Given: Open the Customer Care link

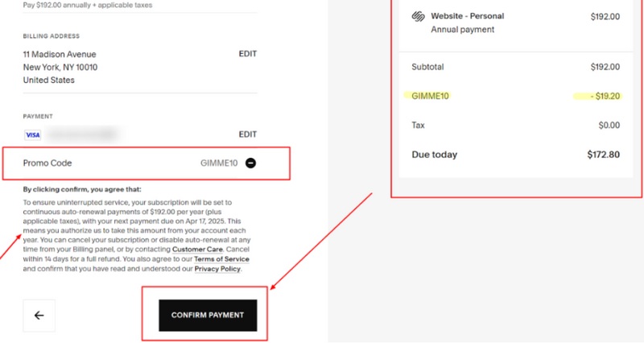Looking at the screenshot, I should 197,250.
